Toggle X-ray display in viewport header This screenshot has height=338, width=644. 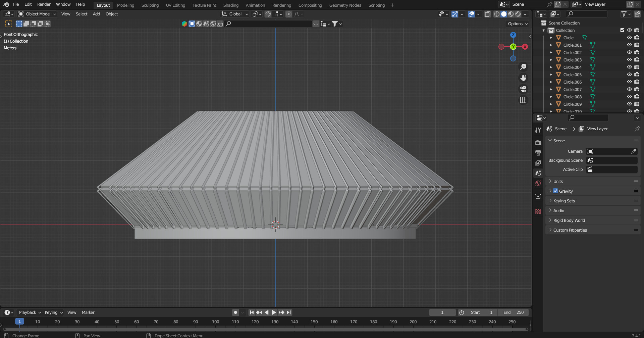(x=488, y=14)
